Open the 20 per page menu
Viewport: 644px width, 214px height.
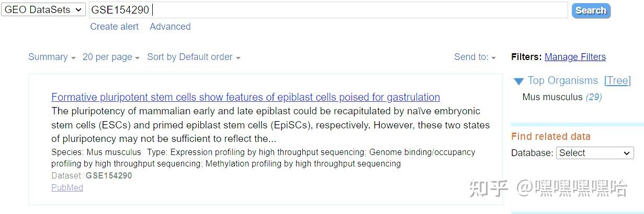111,57
